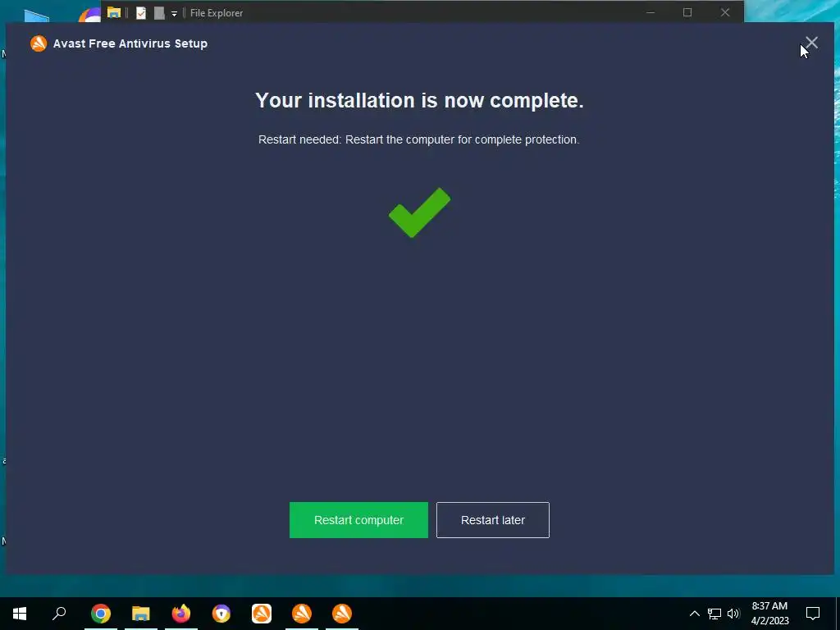Open the notification Action Center
This screenshot has width=840, height=630.
pos(813,614)
